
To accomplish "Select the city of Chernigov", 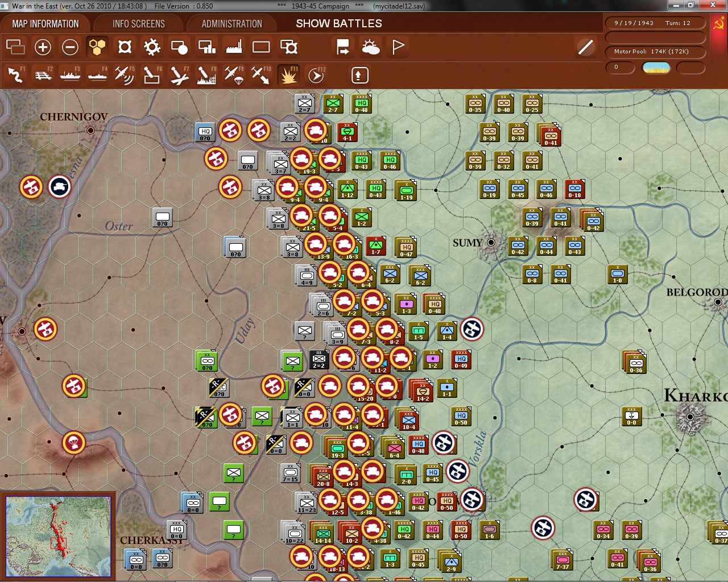I will pyautogui.click(x=90, y=130).
